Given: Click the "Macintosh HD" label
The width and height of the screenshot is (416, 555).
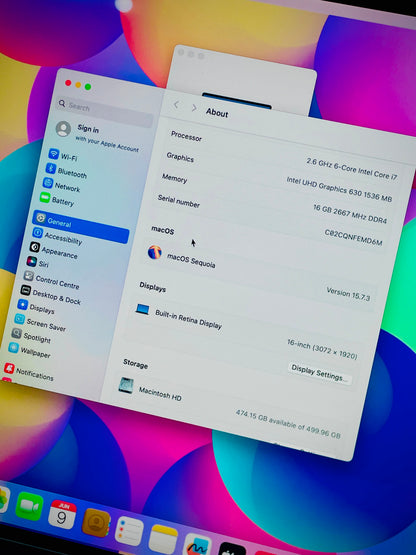Looking at the screenshot, I should (160, 394).
